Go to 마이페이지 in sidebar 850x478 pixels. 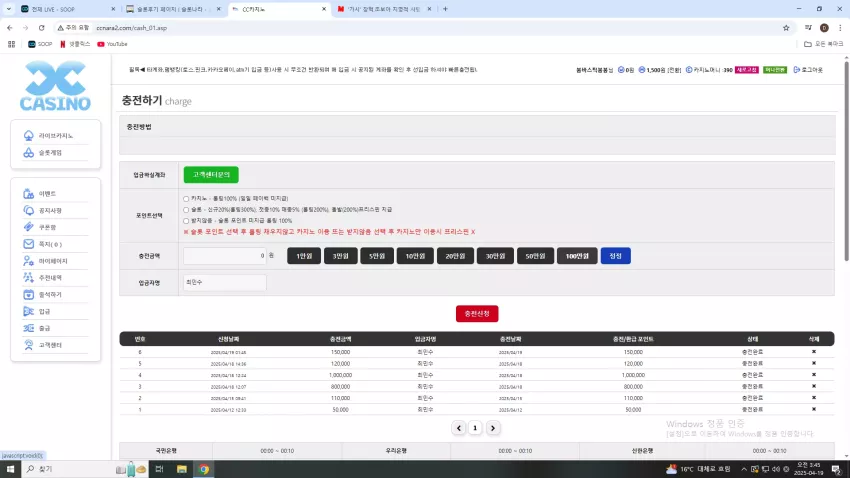pos(55,261)
